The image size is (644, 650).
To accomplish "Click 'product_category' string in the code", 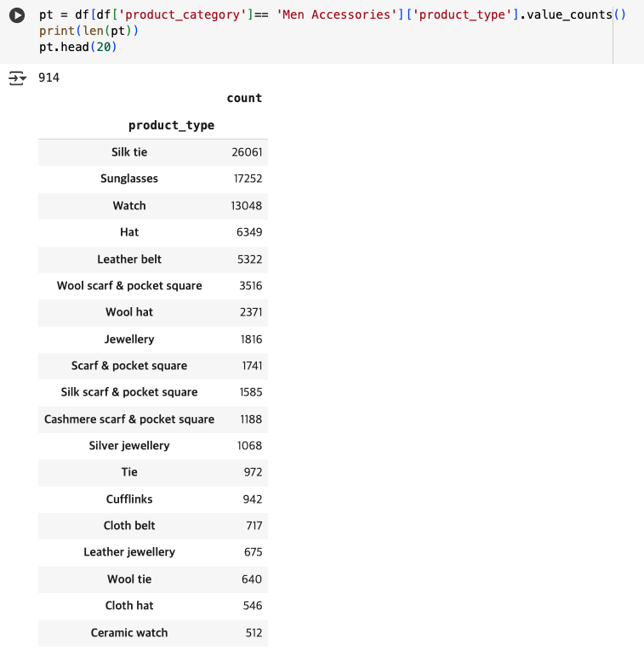I will pyautogui.click(x=182, y=15).
